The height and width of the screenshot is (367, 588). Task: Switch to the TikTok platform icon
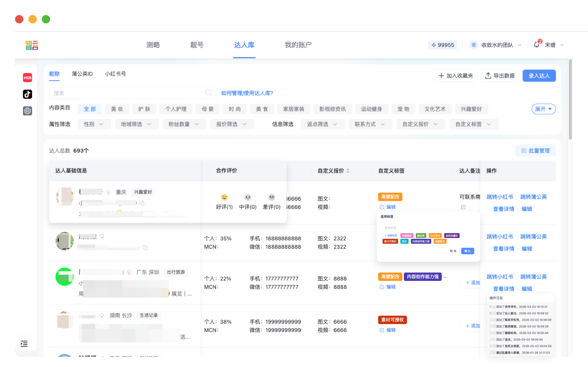(28, 94)
